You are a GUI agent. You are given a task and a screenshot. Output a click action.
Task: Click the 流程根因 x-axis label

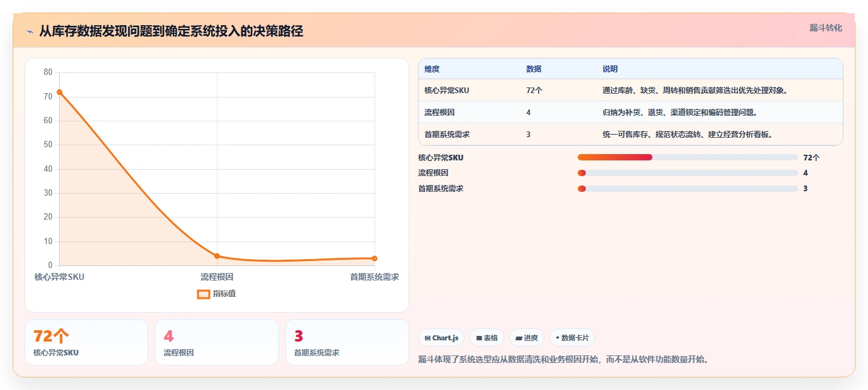217,277
